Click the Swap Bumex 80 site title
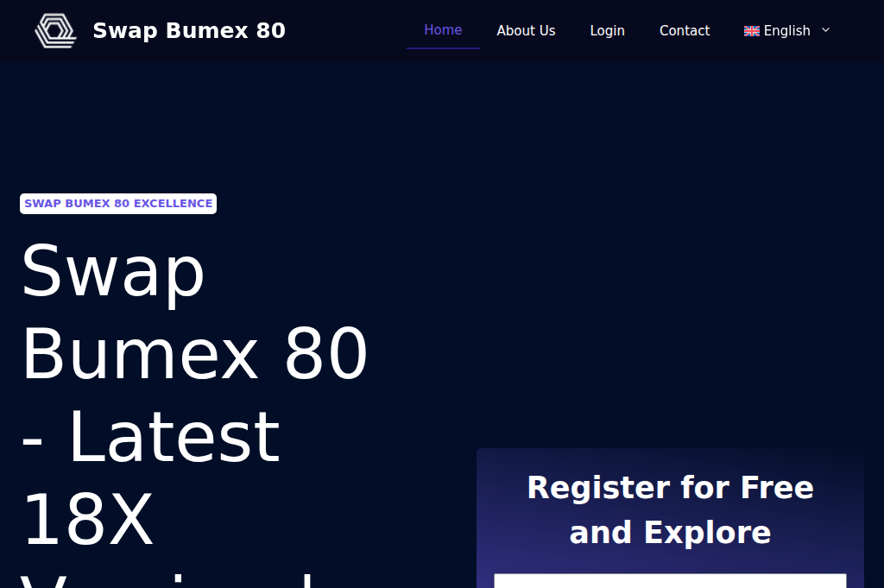884x588 pixels. click(189, 30)
